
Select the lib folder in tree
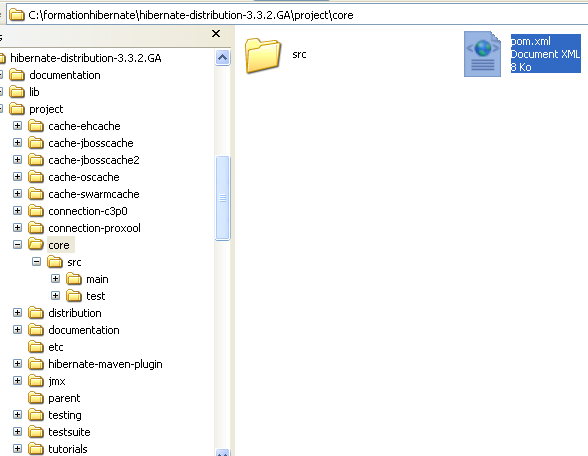(34, 92)
